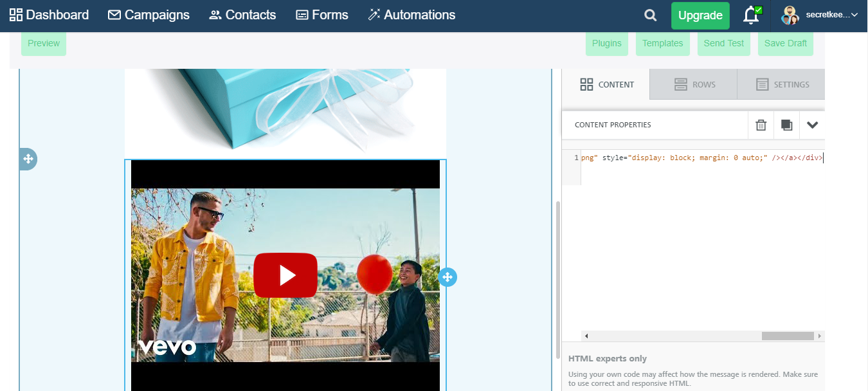The image size is (868, 391).
Task: Click the CONTENT PROPERTIES heading
Action: [x=613, y=125]
